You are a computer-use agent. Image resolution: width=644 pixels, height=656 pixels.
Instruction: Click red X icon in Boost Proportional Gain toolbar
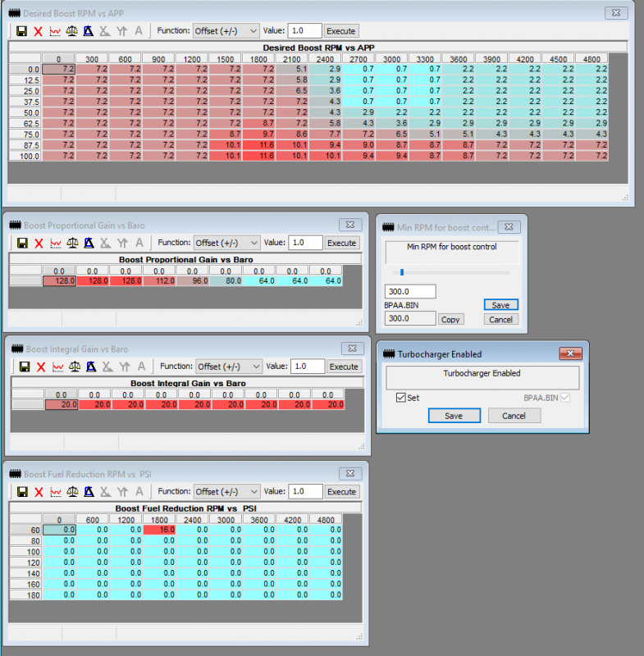(39, 243)
